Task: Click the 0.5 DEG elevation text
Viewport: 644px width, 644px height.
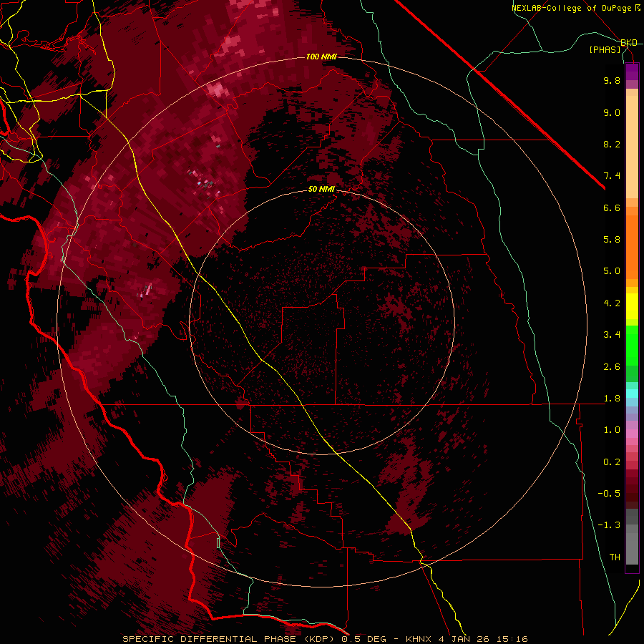Action: (x=364, y=639)
